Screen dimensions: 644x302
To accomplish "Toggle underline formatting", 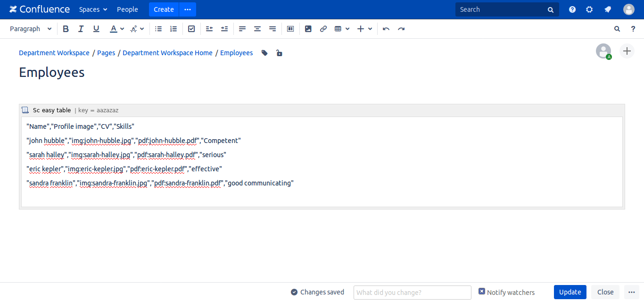I will 96,29.
